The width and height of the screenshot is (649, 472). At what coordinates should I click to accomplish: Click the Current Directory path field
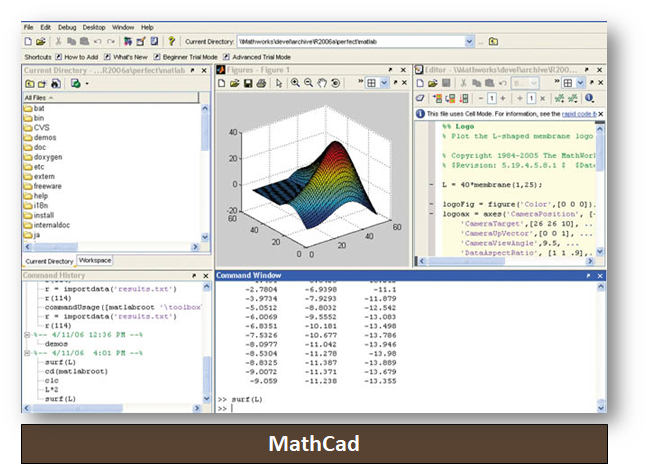coord(352,41)
